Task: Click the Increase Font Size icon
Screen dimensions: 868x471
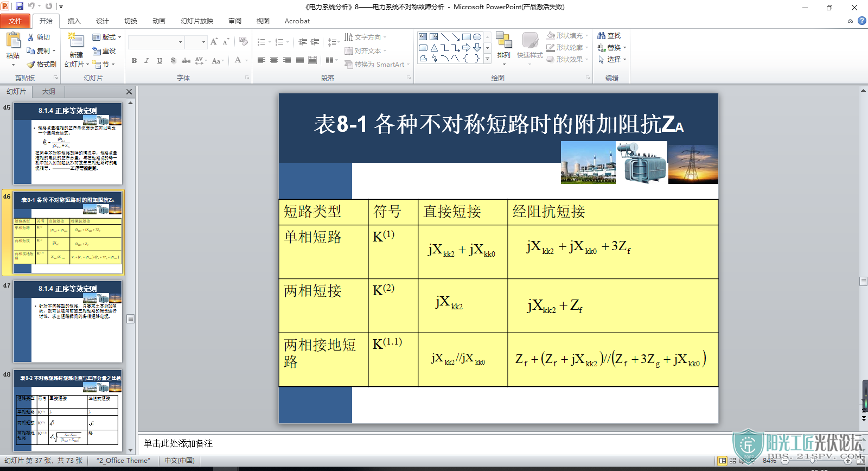Action: click(214, 42)
